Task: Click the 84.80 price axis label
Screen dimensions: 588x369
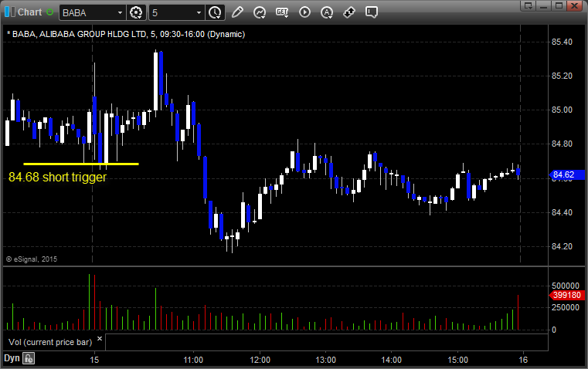Action: click(x=562, y=144)
